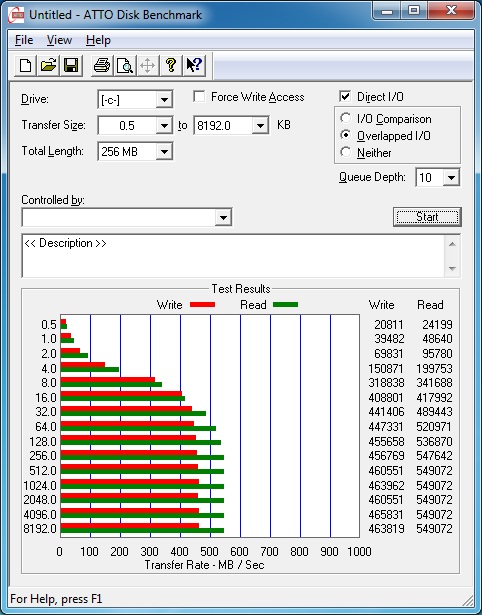
Task: Choose the Neither radio option
Action: coord(346,152)
